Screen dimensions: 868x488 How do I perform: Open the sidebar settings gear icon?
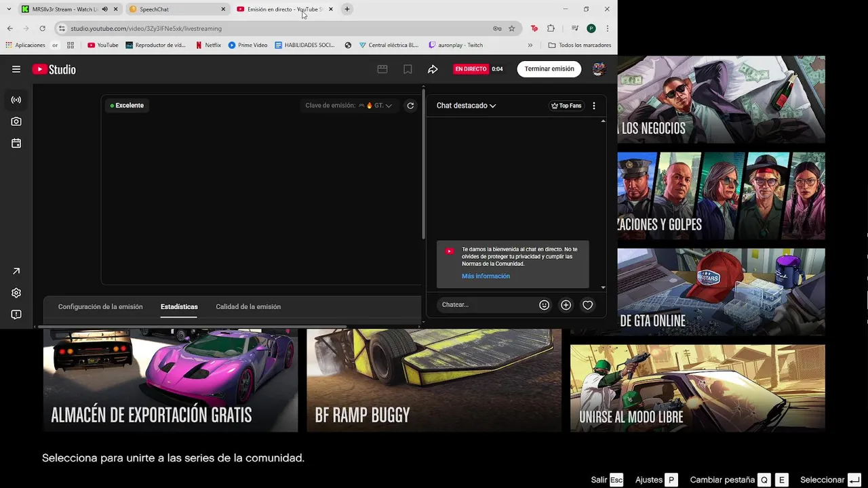pos(16,293)
